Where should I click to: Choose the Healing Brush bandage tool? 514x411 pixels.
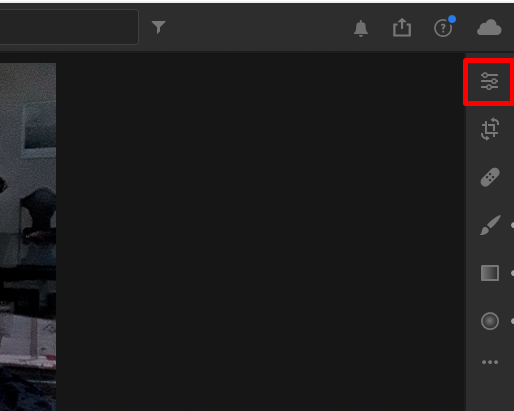point(490,177)
